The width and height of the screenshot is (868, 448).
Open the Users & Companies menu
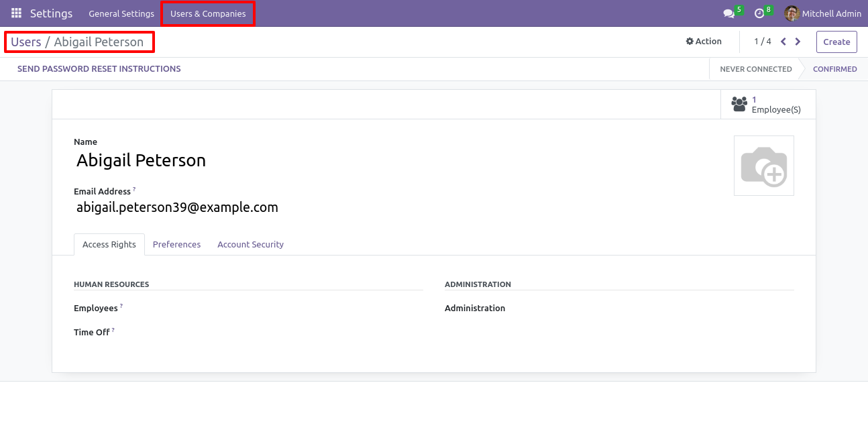208,13
